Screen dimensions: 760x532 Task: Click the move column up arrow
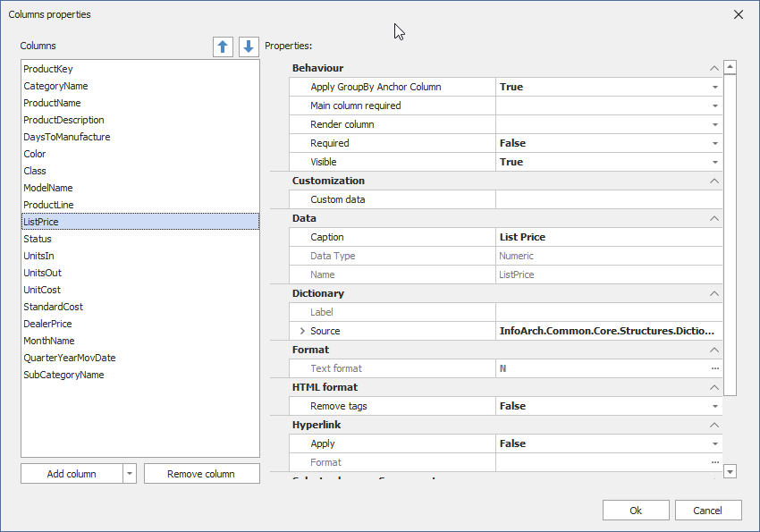click(223, 46)
